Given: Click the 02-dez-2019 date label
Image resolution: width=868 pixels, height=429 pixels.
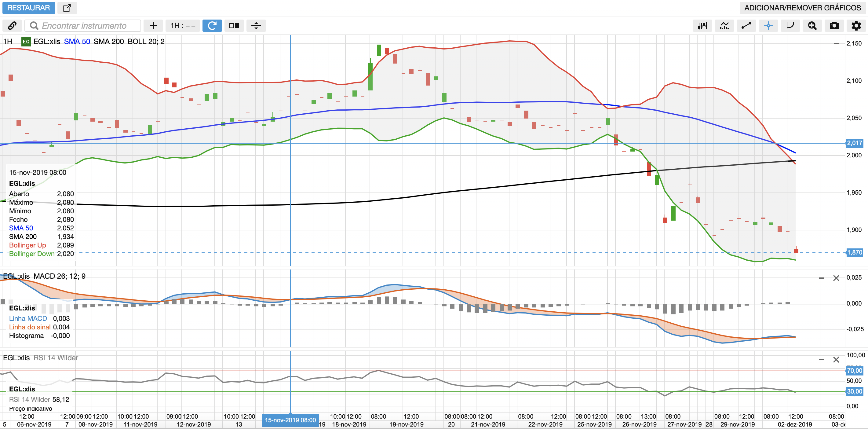Looking at the screenshot, I should click(x=794, y=424).
